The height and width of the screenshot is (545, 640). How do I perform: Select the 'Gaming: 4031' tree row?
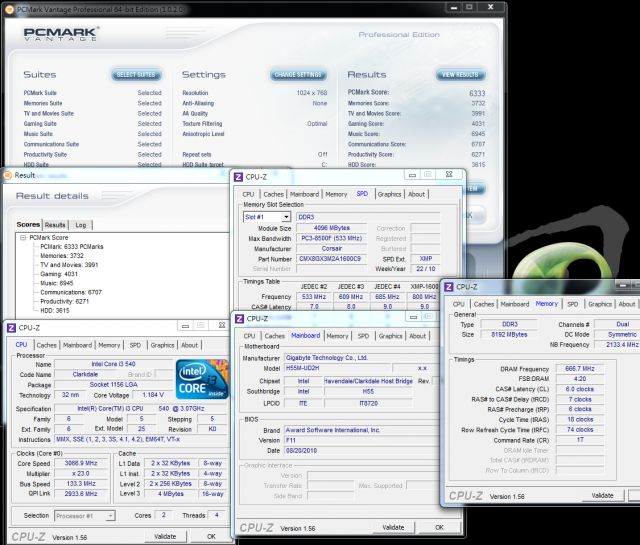coord(59,274)
